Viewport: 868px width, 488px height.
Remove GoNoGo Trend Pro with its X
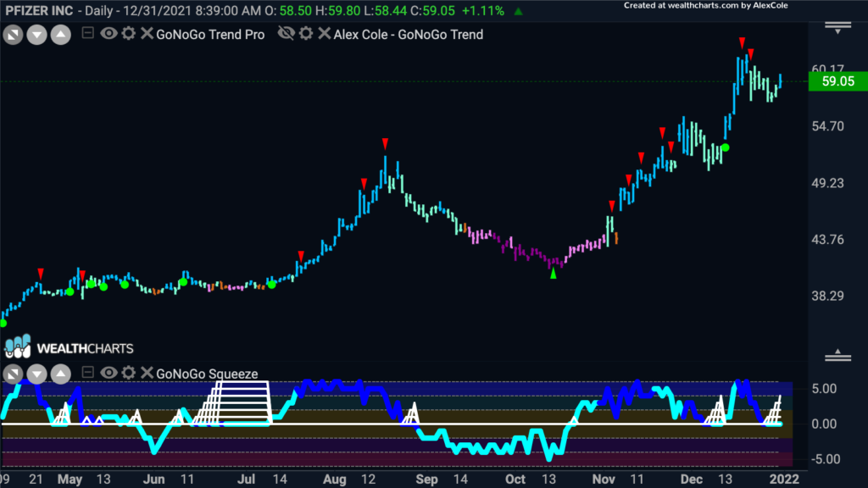click(147, 33)
